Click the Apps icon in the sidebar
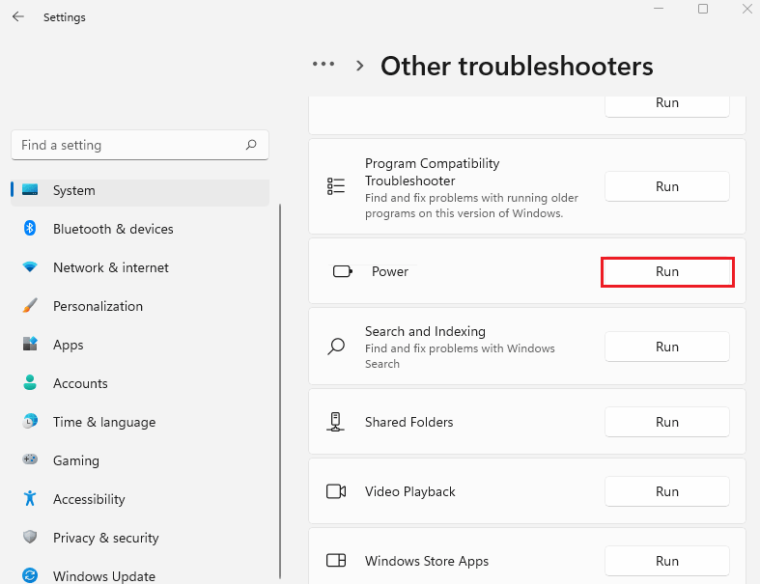Screen dimensions: 760x584 30,344
